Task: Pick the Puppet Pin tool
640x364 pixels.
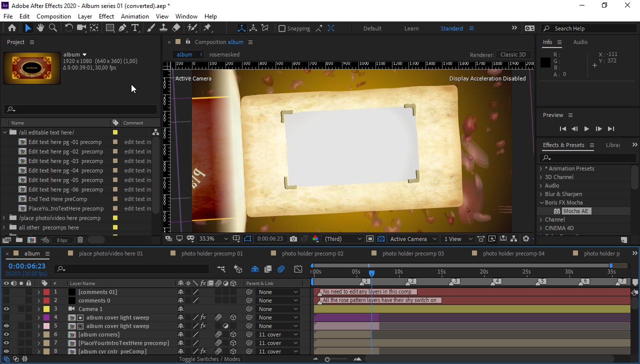Action: click(207, 28)
